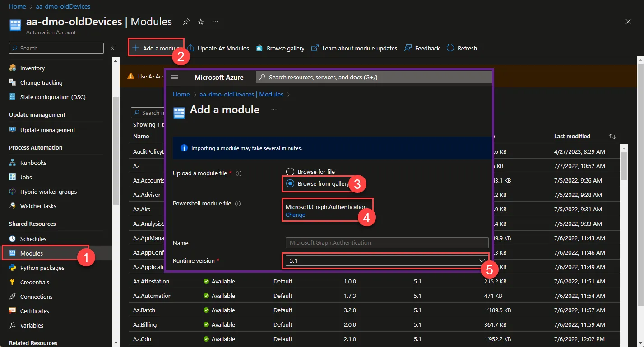Screen dimensions: 644x347
Task: Click the Name field Microsoft.Graph.Authentication
Action: (387, 242)
